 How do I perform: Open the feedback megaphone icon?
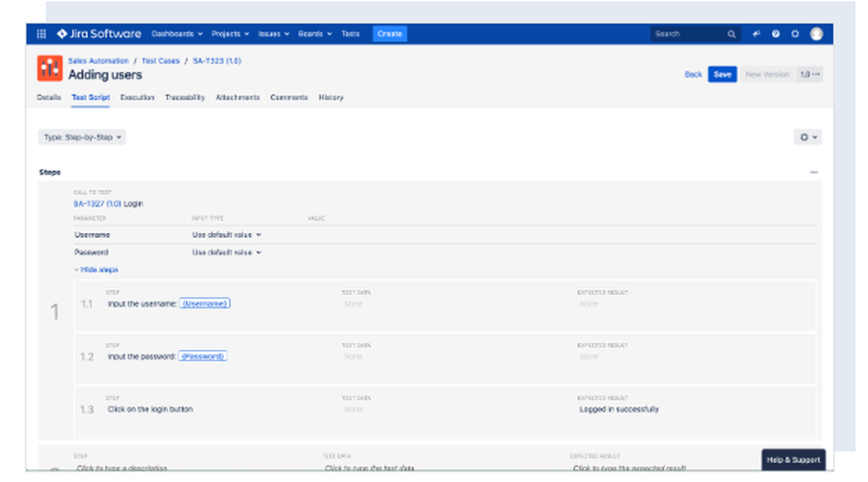[756, 34]
